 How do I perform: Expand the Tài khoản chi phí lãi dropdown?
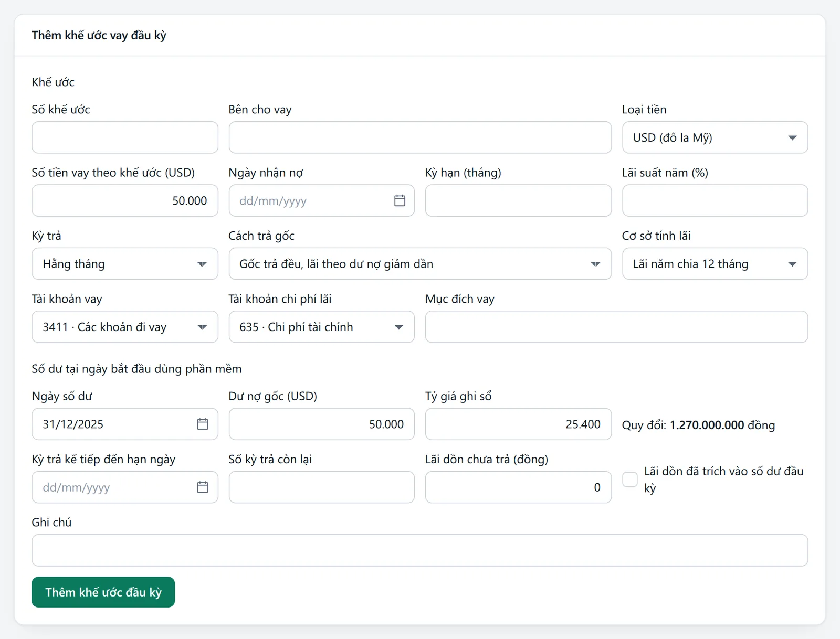click(321, 327)
